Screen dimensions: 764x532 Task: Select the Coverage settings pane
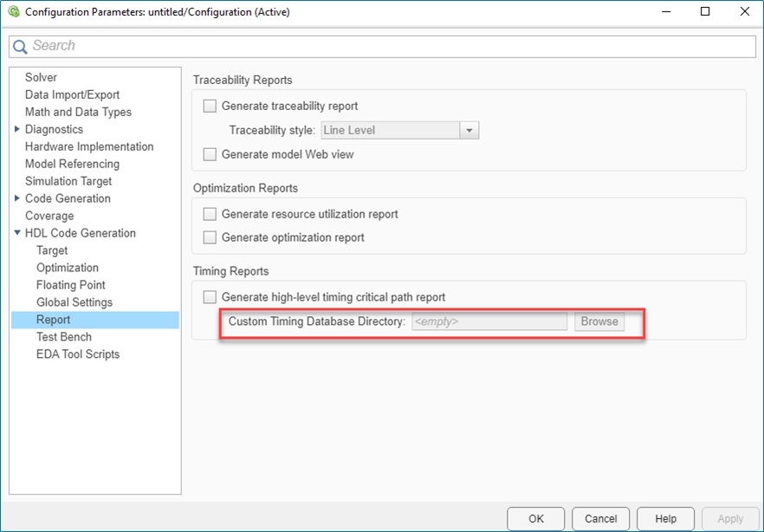(51, 216)
